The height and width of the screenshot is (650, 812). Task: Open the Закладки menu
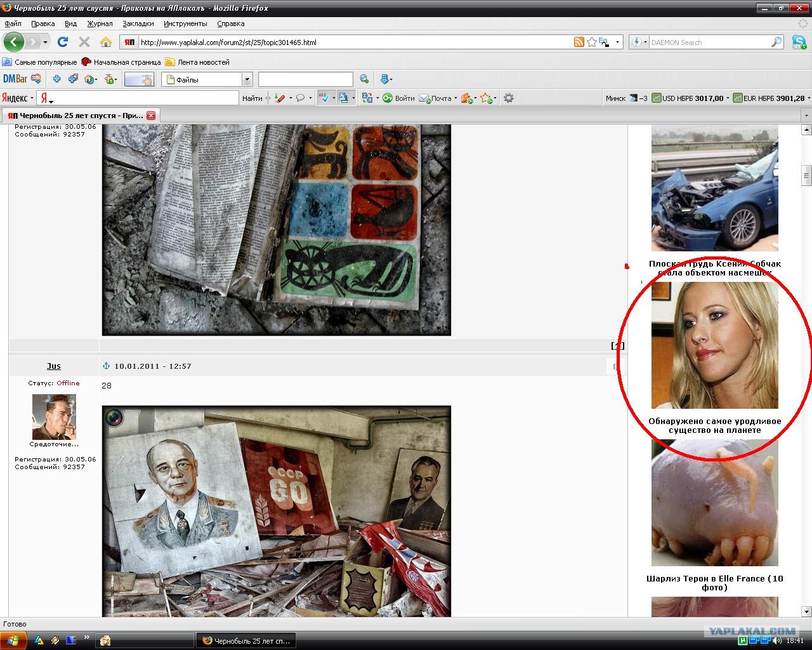pyautogui.click(x=138, y=23)
